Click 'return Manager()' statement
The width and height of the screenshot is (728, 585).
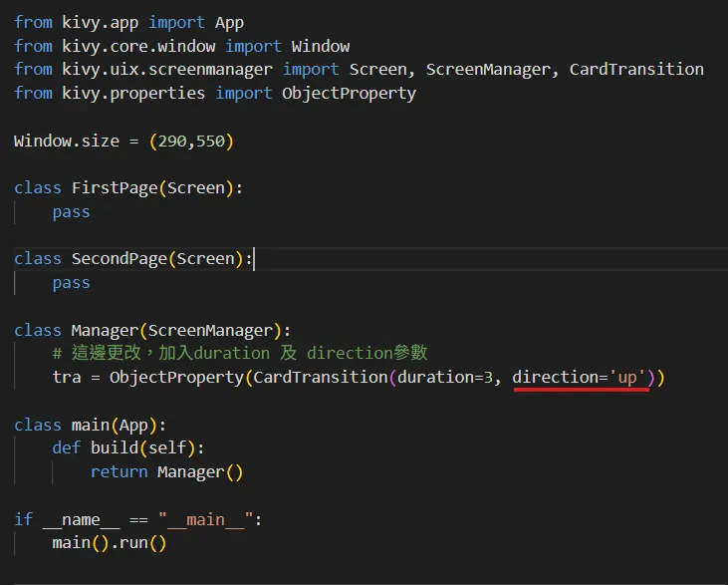[166, 472]
